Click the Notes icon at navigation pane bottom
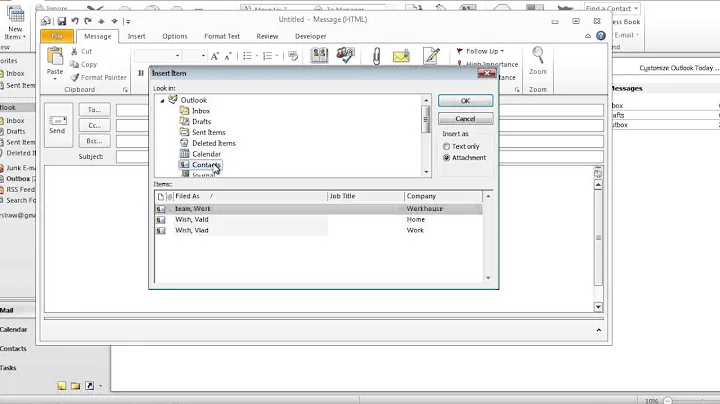 [x=62, y=386]
